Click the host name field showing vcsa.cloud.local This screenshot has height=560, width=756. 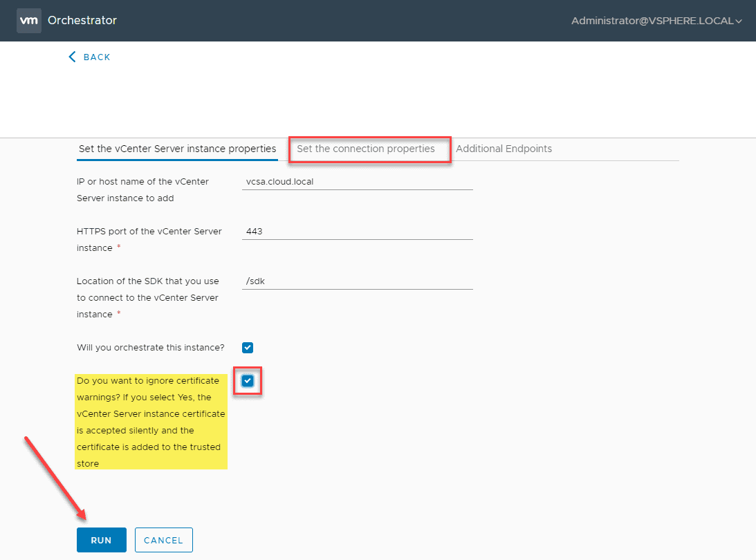tap(356, 181)
